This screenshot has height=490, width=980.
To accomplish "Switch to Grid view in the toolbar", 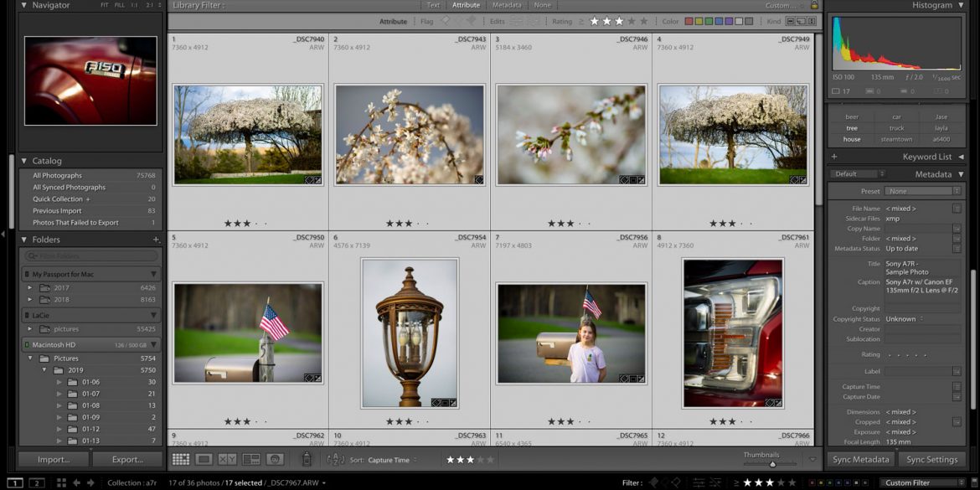I will pyautogui.click(x=181, y=459).
